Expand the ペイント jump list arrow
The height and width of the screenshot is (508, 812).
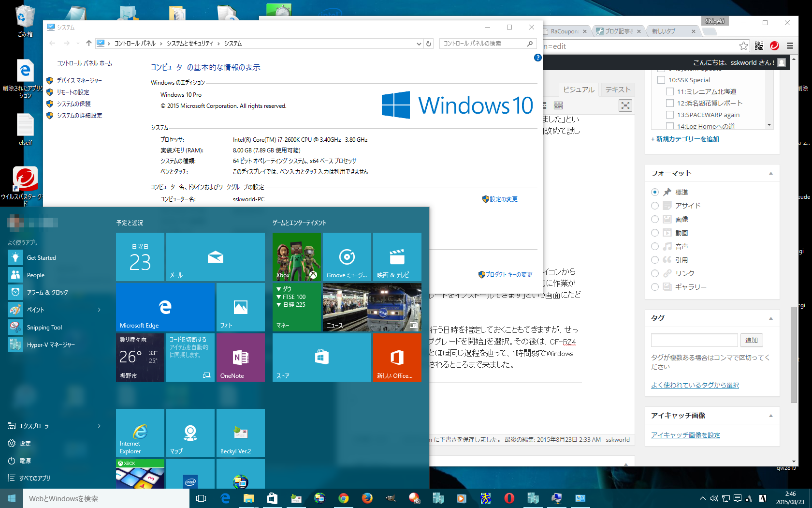(x=99, y=310)
